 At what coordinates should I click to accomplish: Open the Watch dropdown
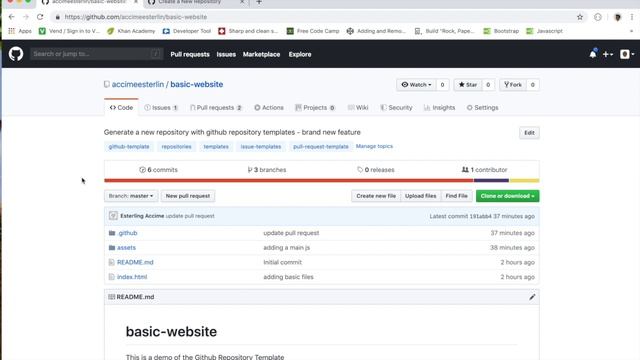416,84
